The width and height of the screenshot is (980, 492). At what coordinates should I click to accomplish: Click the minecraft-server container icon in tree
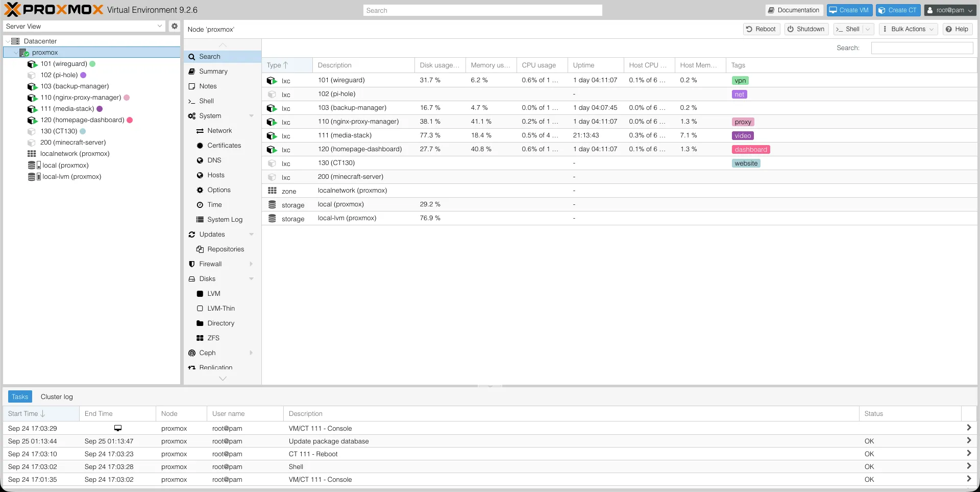(x=32, y=143)
